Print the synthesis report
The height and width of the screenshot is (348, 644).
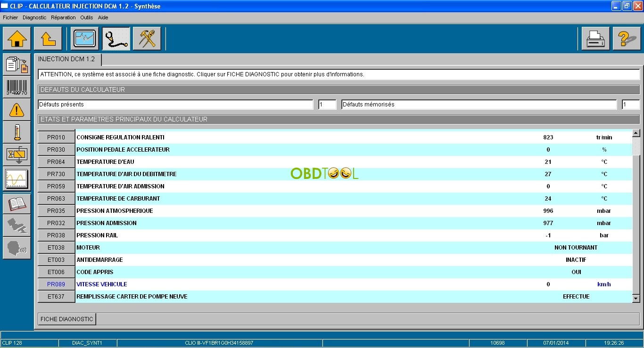[x=594, y=39]
